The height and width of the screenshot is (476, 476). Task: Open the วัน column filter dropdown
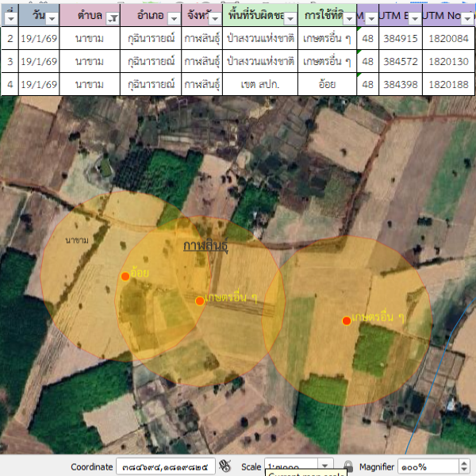pos(52,17)
